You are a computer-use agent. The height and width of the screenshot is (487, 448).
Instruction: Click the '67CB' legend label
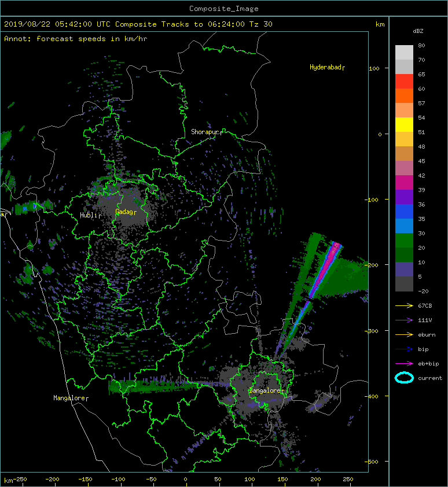(x=425, y=305)
